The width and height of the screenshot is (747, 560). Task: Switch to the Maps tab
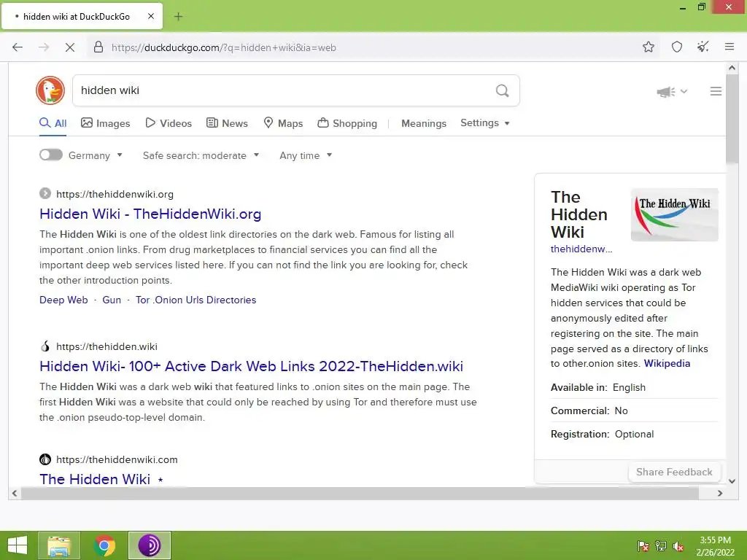(284, 122)
